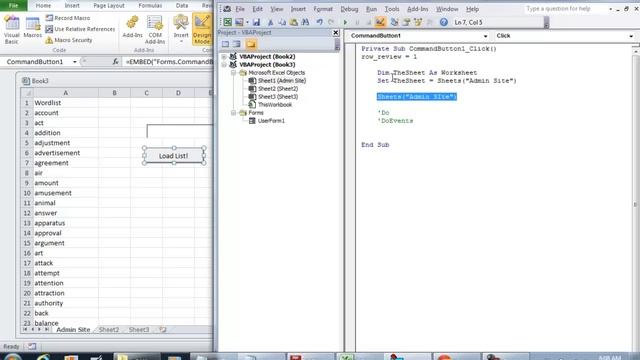Click the formula bar EMBED text
640x360 pixels.
(169, 62)
